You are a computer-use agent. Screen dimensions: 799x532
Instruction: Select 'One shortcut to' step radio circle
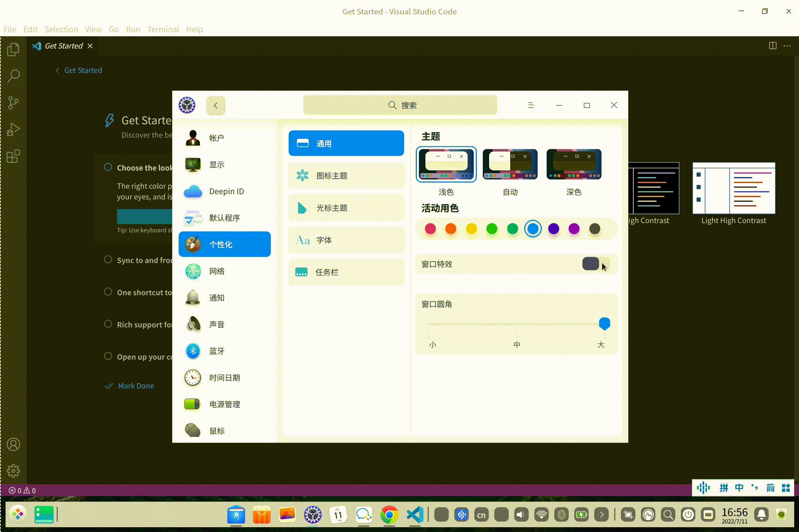(x=108, y=292)
